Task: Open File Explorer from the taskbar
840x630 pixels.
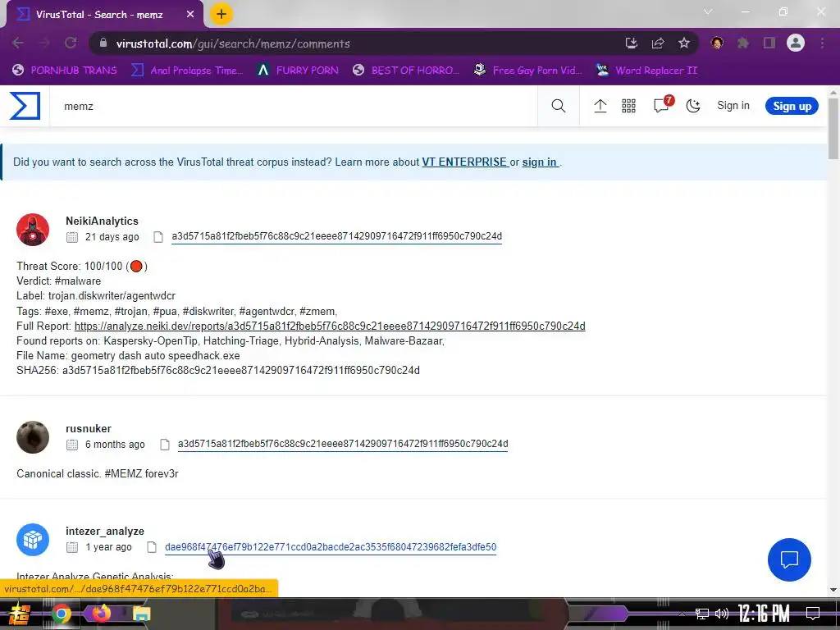Action: [x=141, y=614]
